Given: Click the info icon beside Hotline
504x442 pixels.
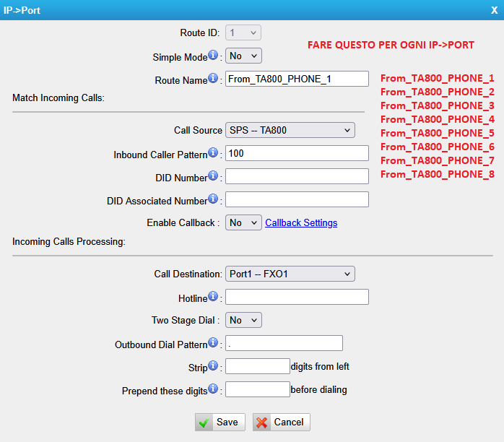Looking at the screenshot, I should coord(214,297).
